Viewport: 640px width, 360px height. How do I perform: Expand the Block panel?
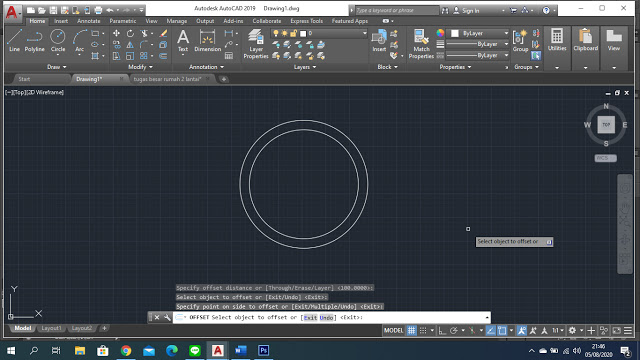[387, 67]
